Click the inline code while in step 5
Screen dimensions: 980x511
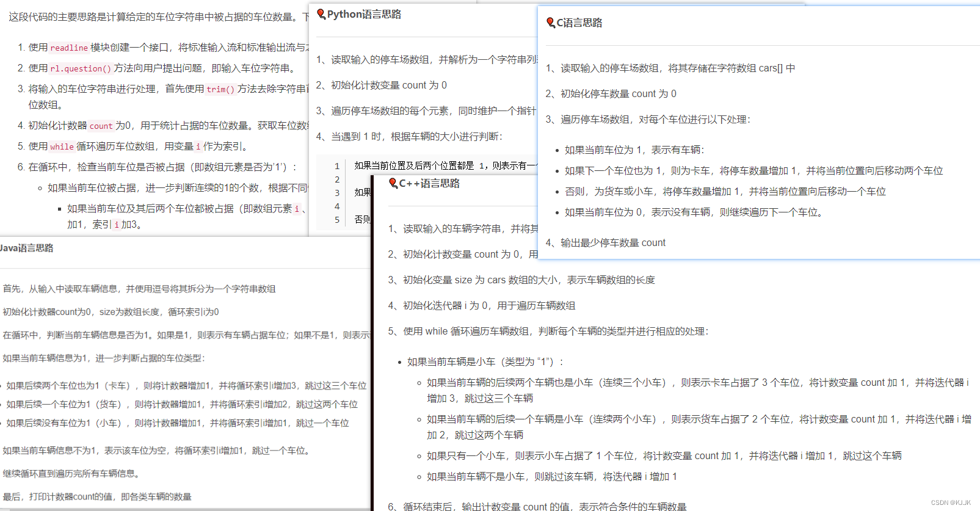(62, 147)
